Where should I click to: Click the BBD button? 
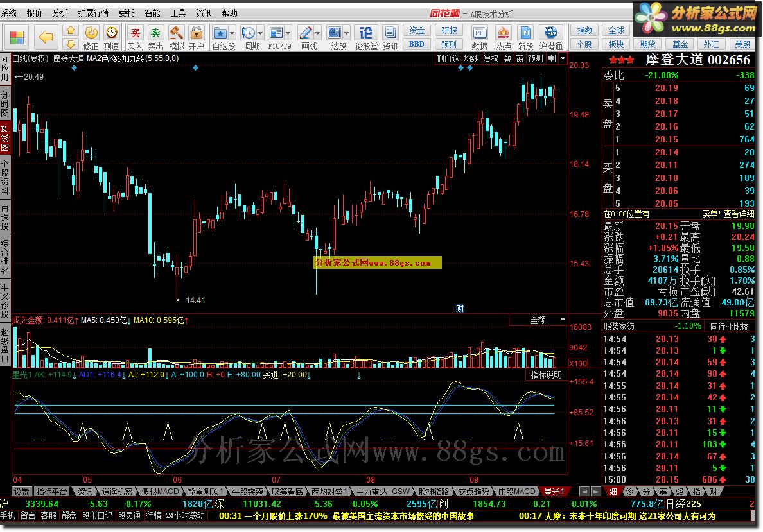417,44
